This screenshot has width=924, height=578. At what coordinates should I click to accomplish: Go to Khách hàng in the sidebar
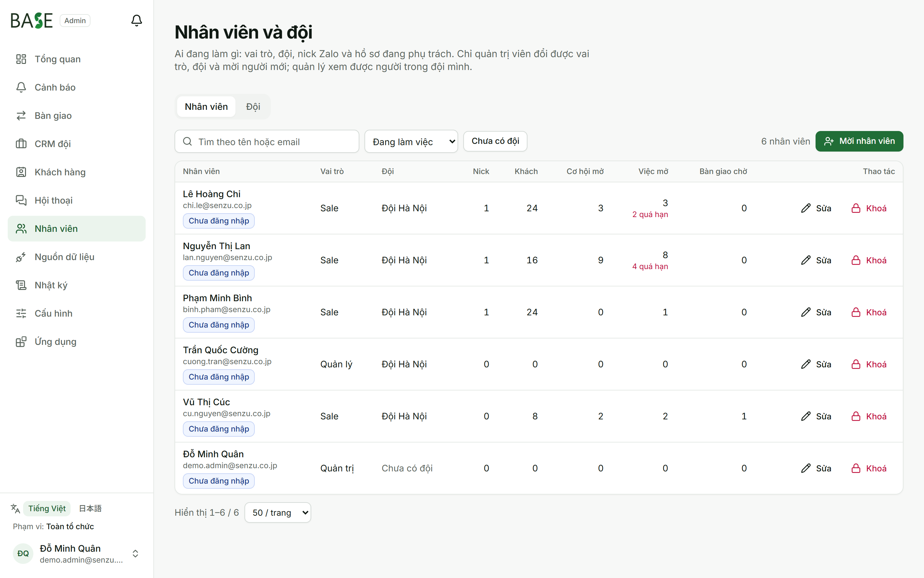[x=76, y=172]
